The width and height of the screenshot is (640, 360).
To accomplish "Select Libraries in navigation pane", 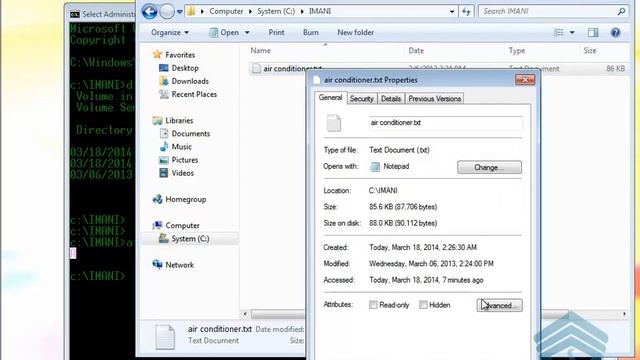I will (179, 120).
